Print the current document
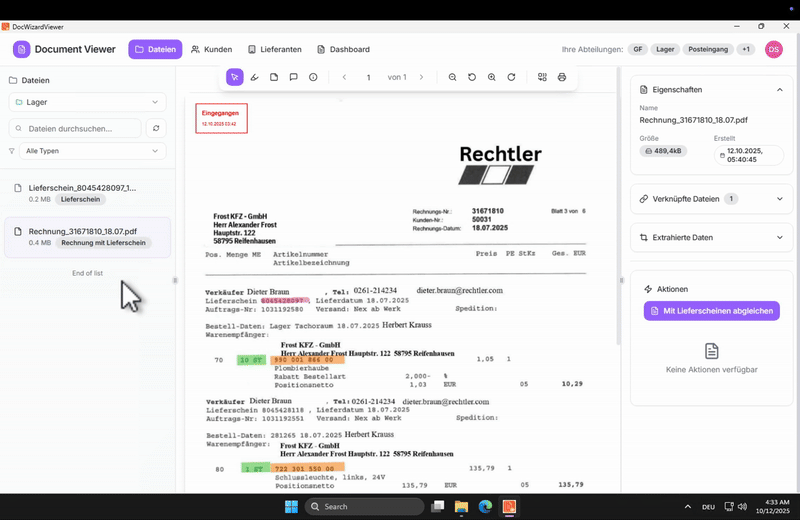800x520 pixels. [562, 77]
